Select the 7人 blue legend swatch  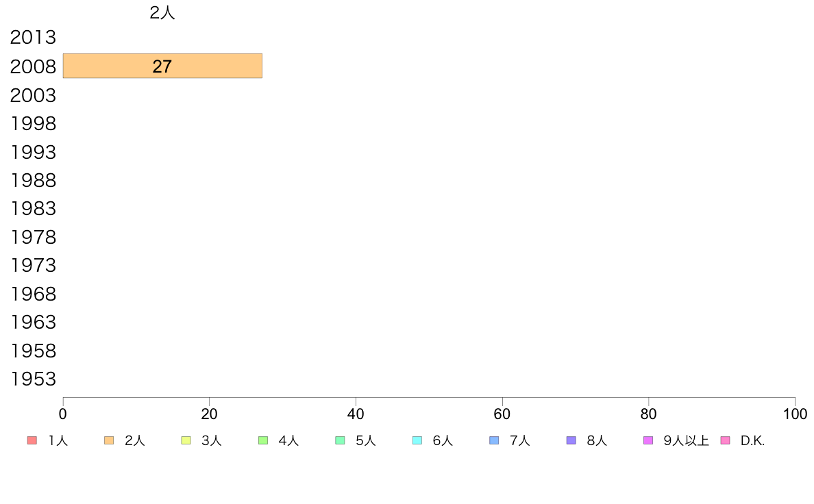click(x=494, y=440)
